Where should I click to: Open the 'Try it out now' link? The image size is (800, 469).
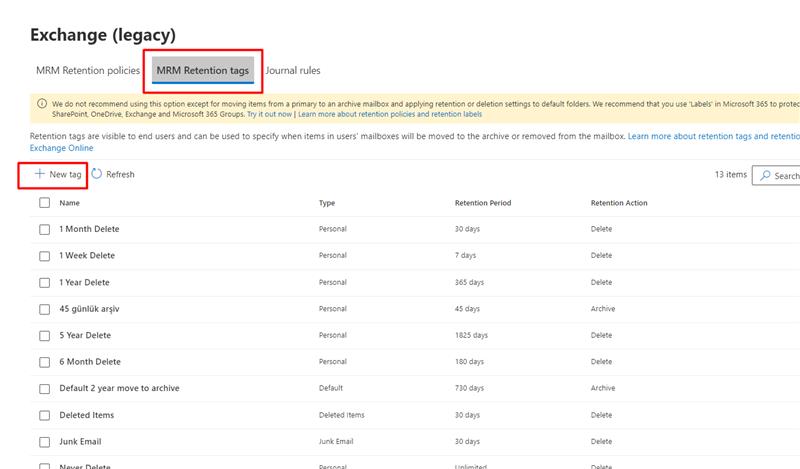coord(269,115)
